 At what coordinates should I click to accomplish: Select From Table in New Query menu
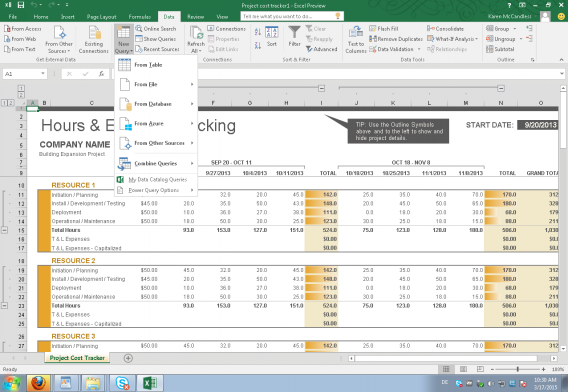coord(156,65)
